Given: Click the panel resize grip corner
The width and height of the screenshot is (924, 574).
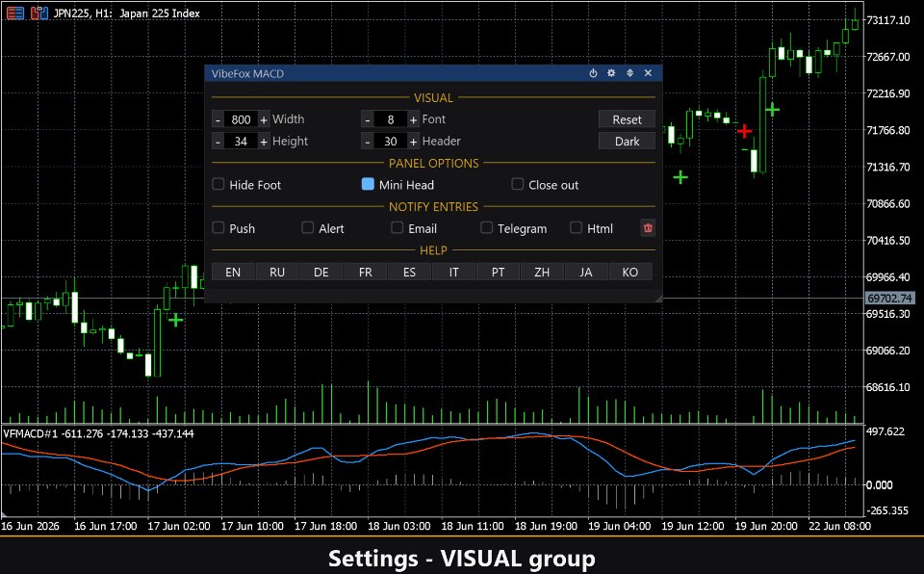Looking at the screenshot, I should click(658, 300).
